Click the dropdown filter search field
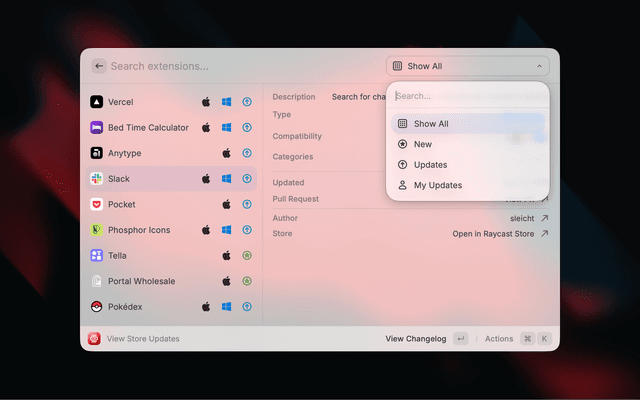This screenshot has height=400, width=640. 467,96
